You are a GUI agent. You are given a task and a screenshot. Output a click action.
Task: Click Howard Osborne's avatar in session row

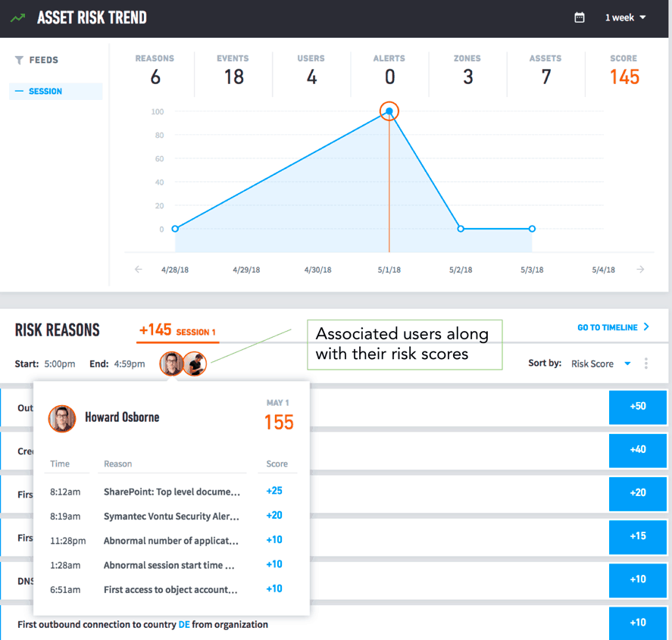(x=171, y=364)
